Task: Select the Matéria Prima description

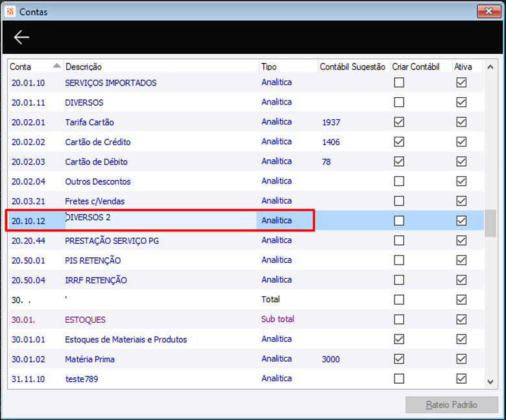Action: pos(90,359)
